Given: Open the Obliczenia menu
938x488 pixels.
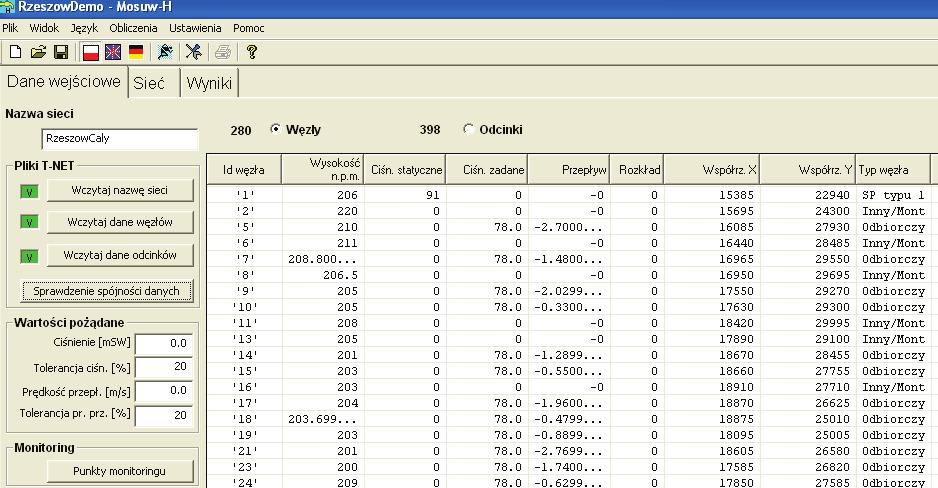Looking at the screenshot, I should coord(133,28).
